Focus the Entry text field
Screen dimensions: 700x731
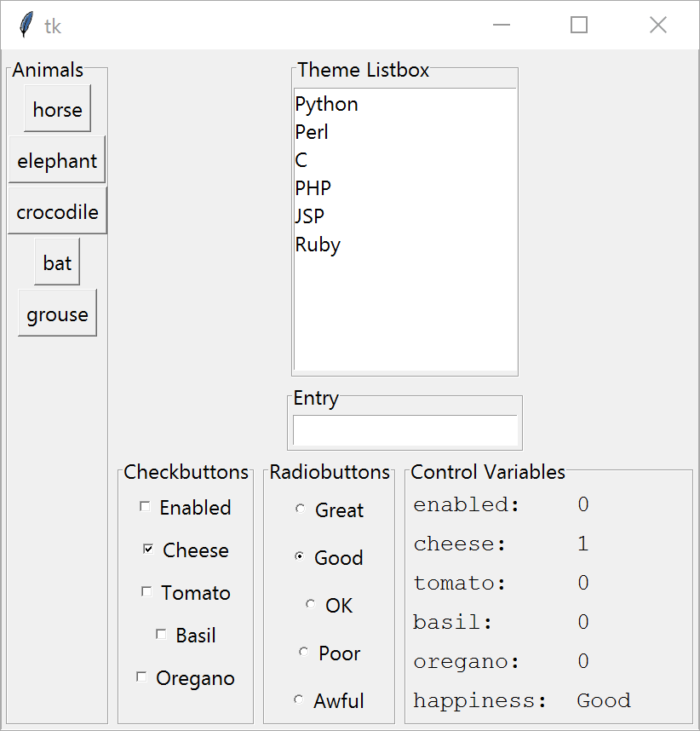(405, 430)
